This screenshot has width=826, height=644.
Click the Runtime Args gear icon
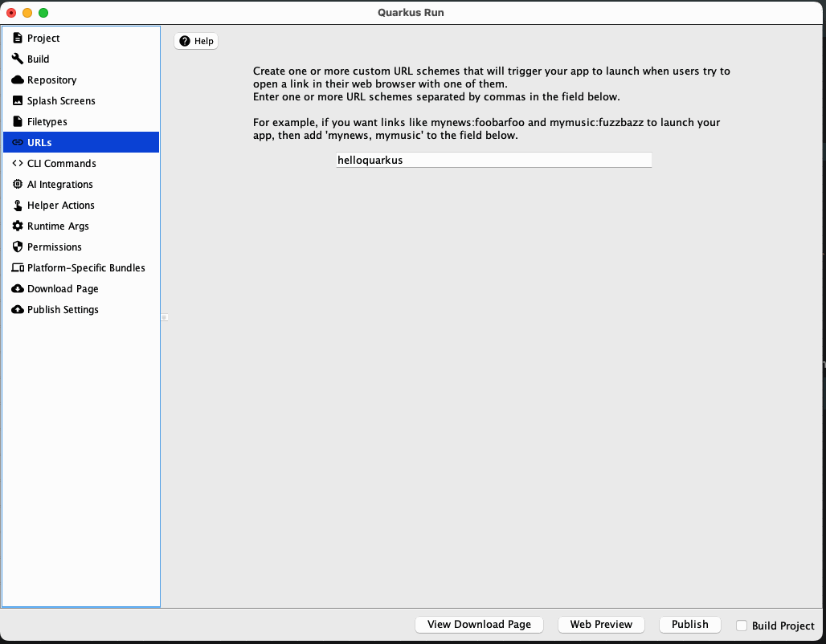18,226
